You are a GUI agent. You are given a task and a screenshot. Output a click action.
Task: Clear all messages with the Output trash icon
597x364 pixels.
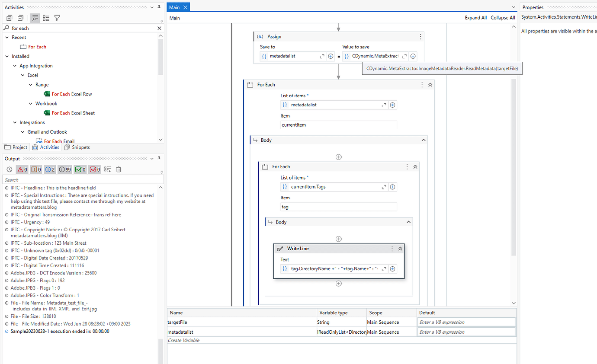click(118, 169)
